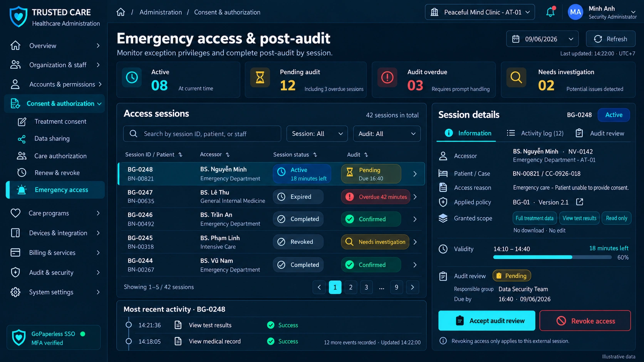Select the BG-0246 session row
The image size is (644, 362).
pos(271,219)
